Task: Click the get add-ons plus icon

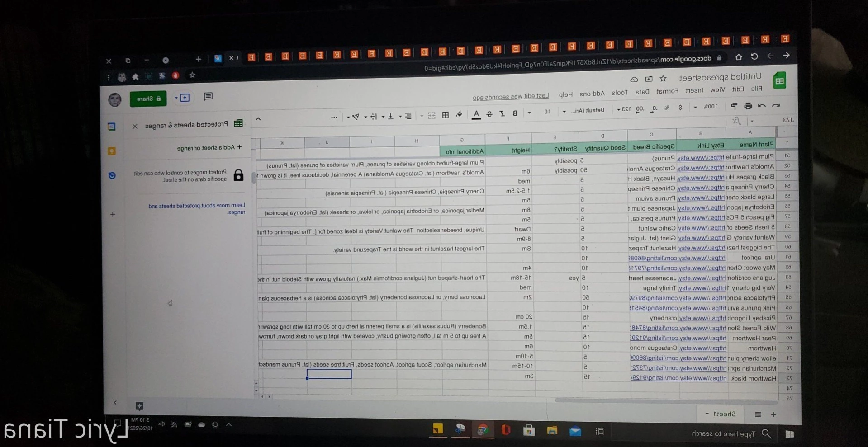Action: pyautogui.click(x=113, y=214)
